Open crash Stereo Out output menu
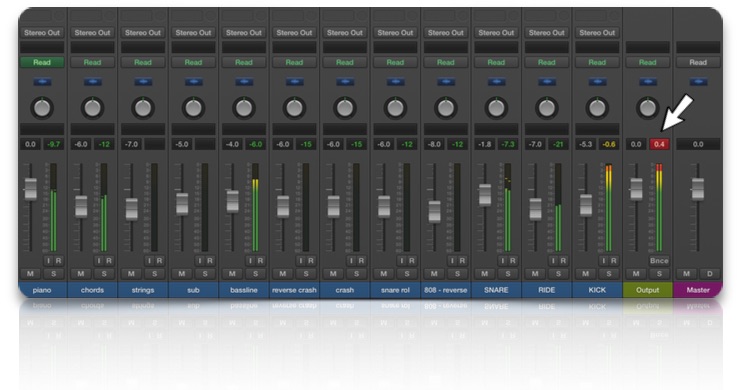The image size is (738, 390). click(345, 33)
